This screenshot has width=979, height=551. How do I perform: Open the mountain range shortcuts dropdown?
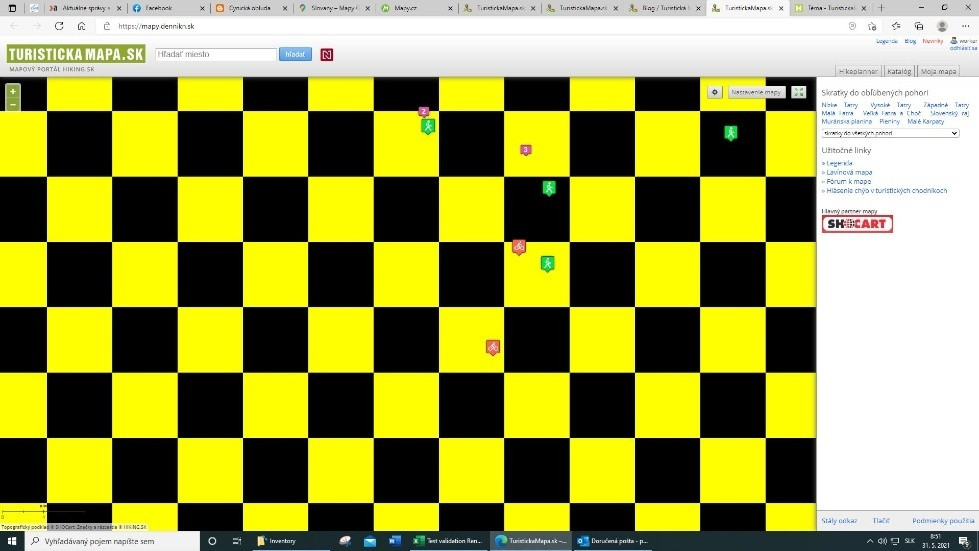point(889,132)
